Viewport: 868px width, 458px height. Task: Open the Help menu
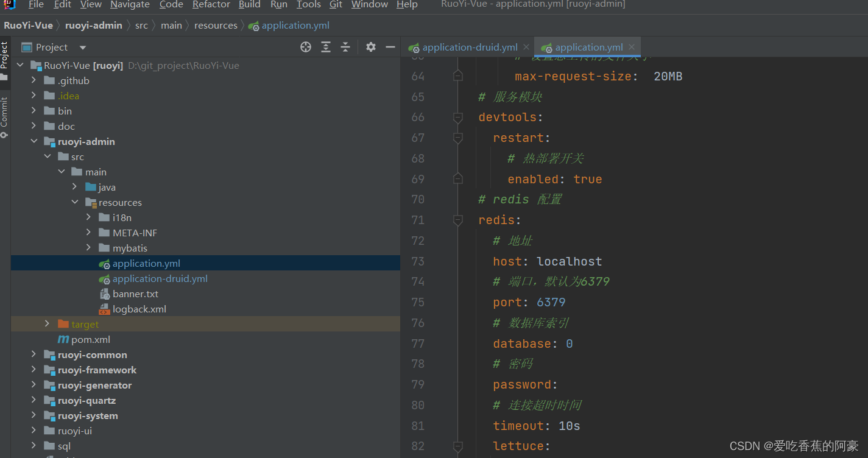[407, 5]
